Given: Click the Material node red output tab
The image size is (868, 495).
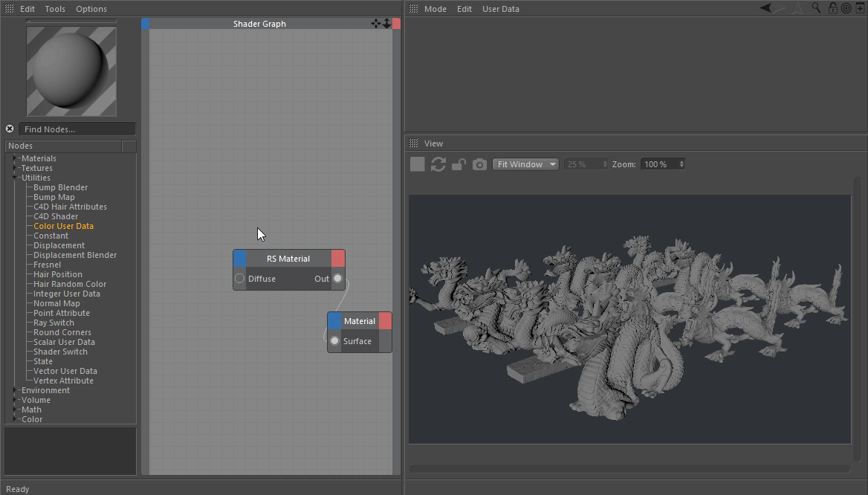Looking at the screenshot, I should pyautogui.click(x=385, y=321).
